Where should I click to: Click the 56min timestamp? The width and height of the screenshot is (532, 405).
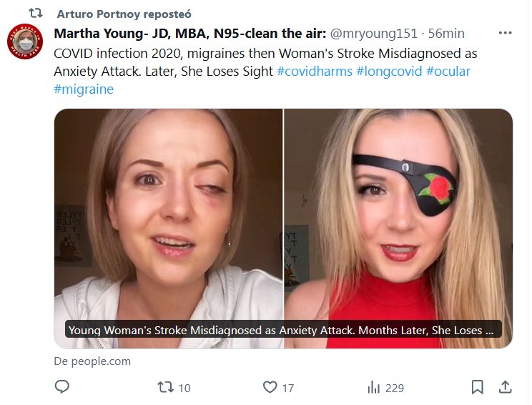click(446, 34)
